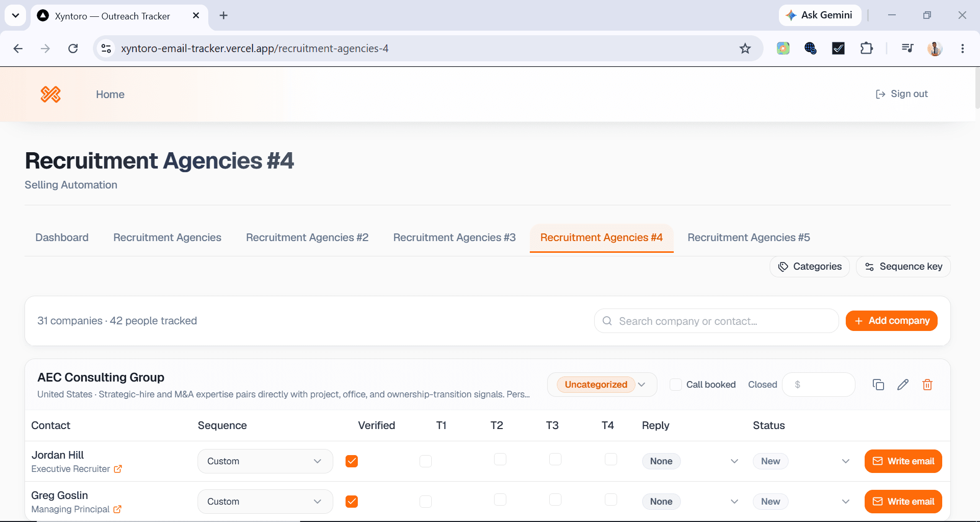Open the Sequence key button
Viewport: 980px width, 522px height.
[903, 267]
